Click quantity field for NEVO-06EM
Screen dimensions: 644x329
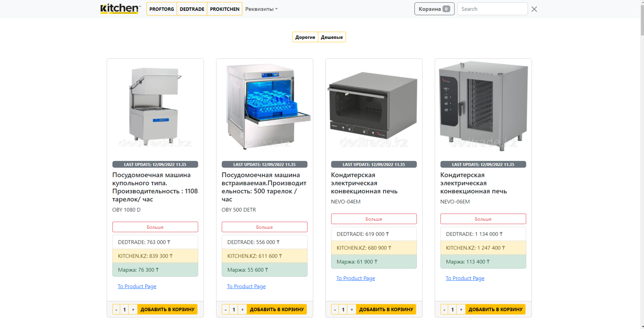[452, 310]
